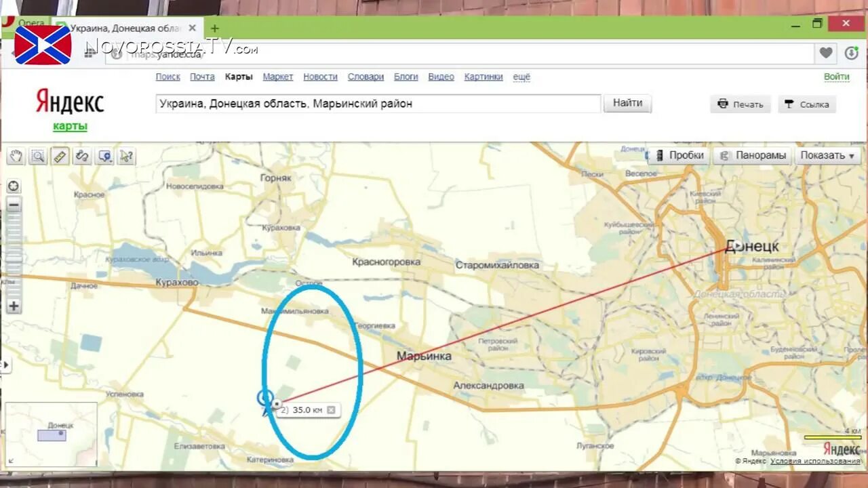Click the Яндекс logo

point(70,103)
